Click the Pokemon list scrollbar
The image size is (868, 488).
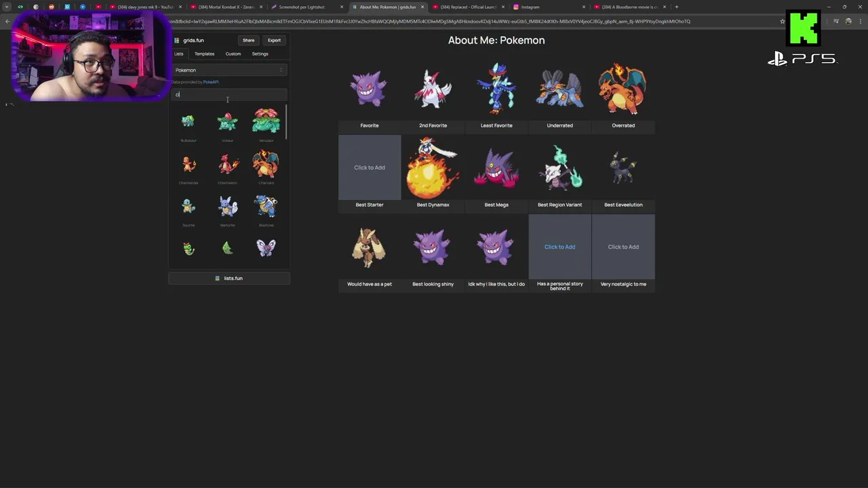point(286,122)
